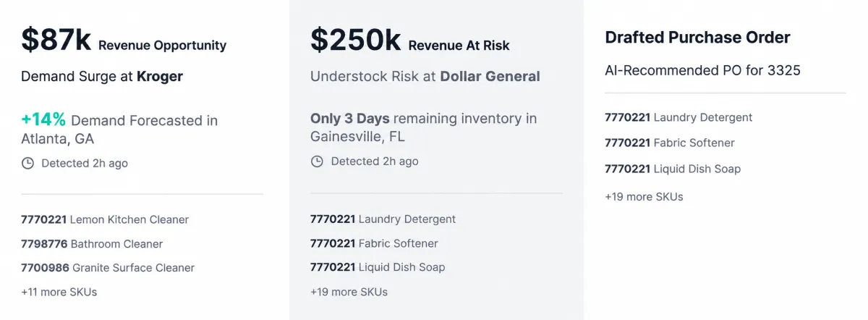Open AI-Recommended PO for 3325

pos(702,71)
